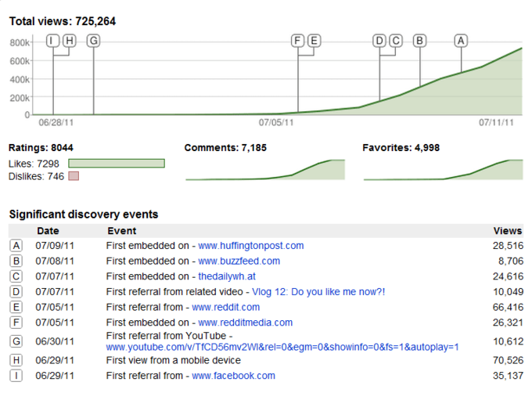Viewport: 532px width, 393px height.
Task: Click the C icon in the events table
Action: point(16,276)
